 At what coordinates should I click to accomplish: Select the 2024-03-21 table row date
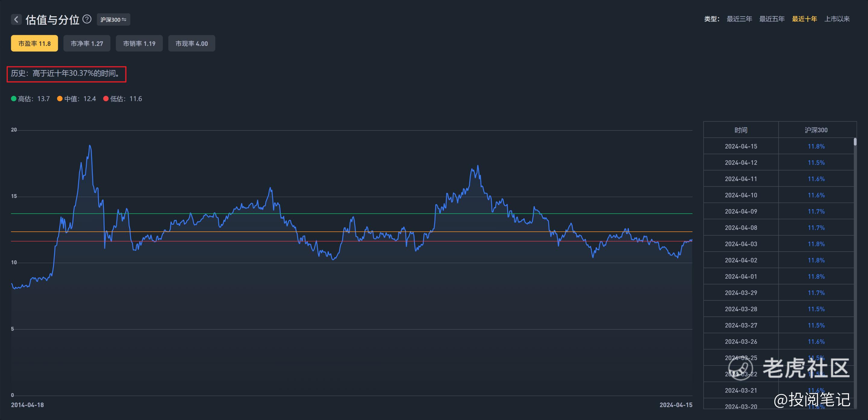point(741,390)
